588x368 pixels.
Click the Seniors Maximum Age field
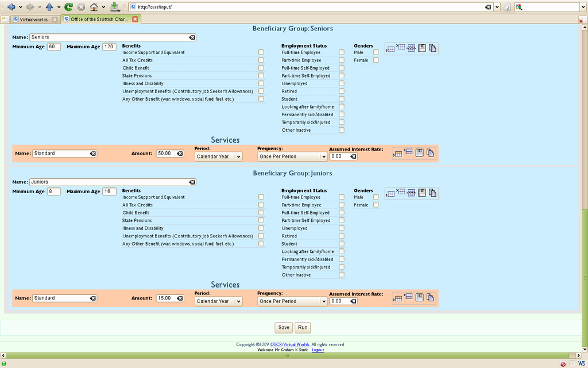(x=110, y=47)
